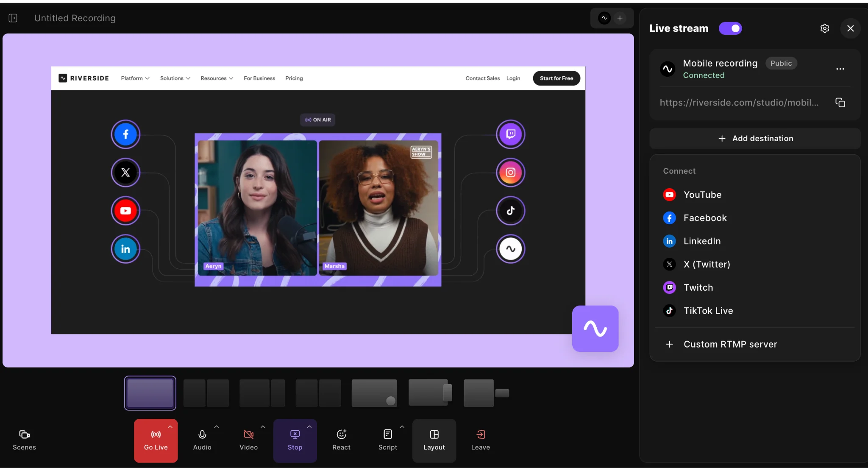Click the Public badge
The width and height of the screenshot is (868, 468).
(781, 63)
